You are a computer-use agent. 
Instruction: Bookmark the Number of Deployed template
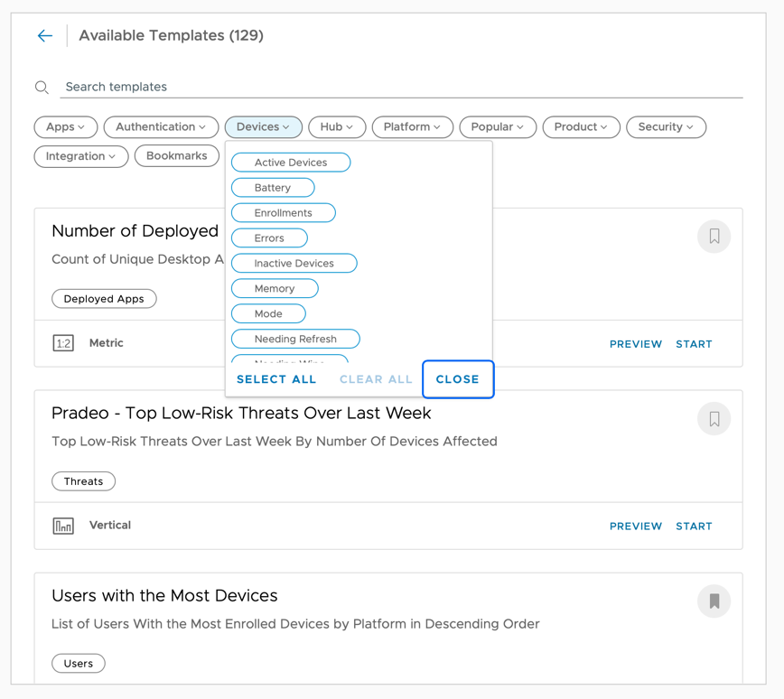click(714, 237)
